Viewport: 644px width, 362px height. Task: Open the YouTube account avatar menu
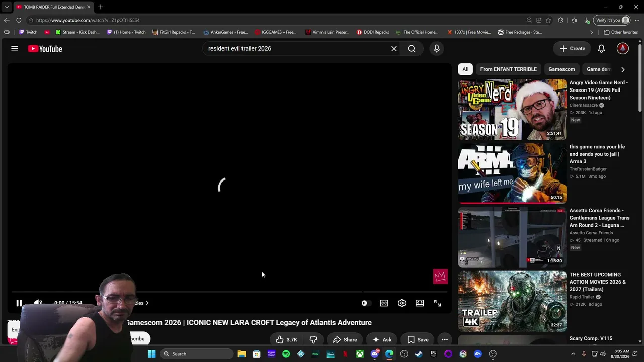(623, 49)
